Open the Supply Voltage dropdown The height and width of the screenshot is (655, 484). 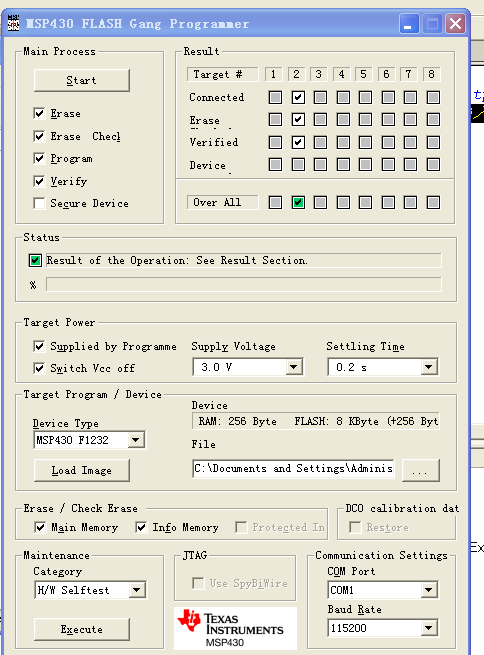[x=294, y=367]
